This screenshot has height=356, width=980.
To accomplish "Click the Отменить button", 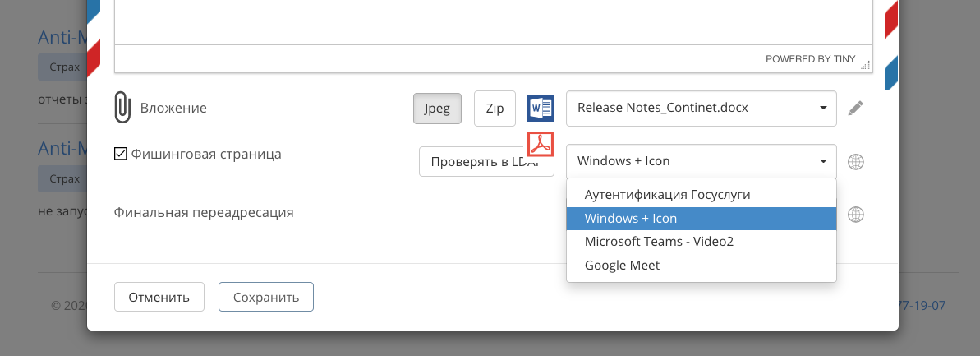I will [x=159, y=298].
